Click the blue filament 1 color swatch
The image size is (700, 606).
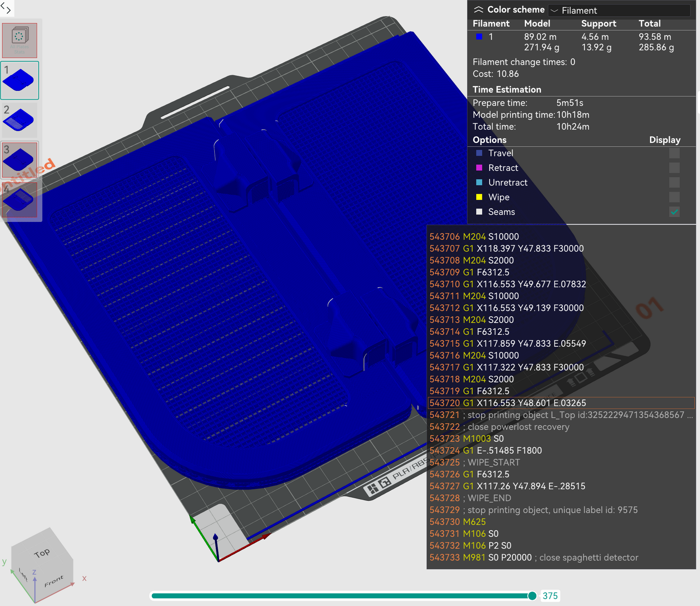479,37
